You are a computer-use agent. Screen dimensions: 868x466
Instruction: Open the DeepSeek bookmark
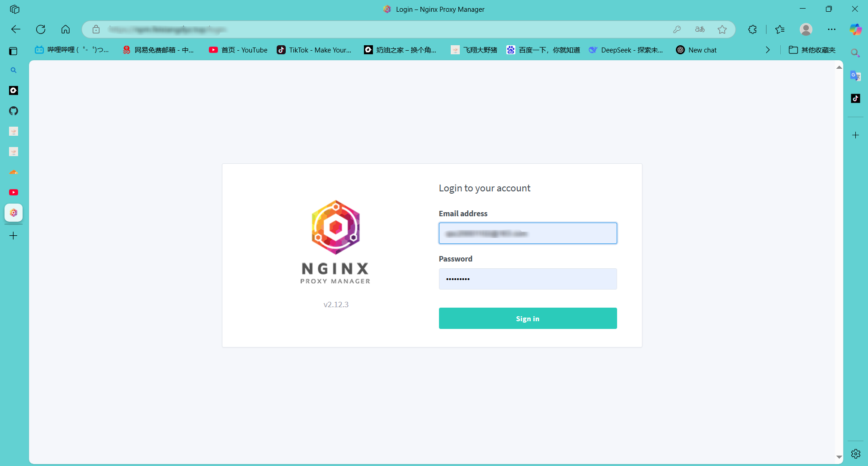click(626, 50)
